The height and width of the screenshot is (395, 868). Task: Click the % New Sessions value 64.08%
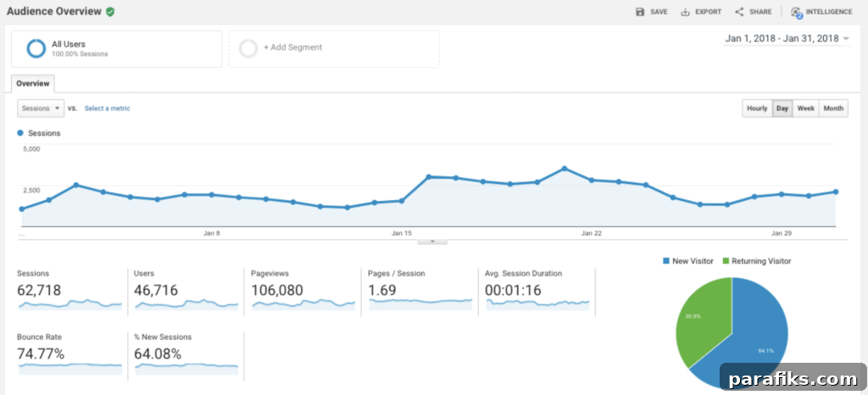pos(158,353)
